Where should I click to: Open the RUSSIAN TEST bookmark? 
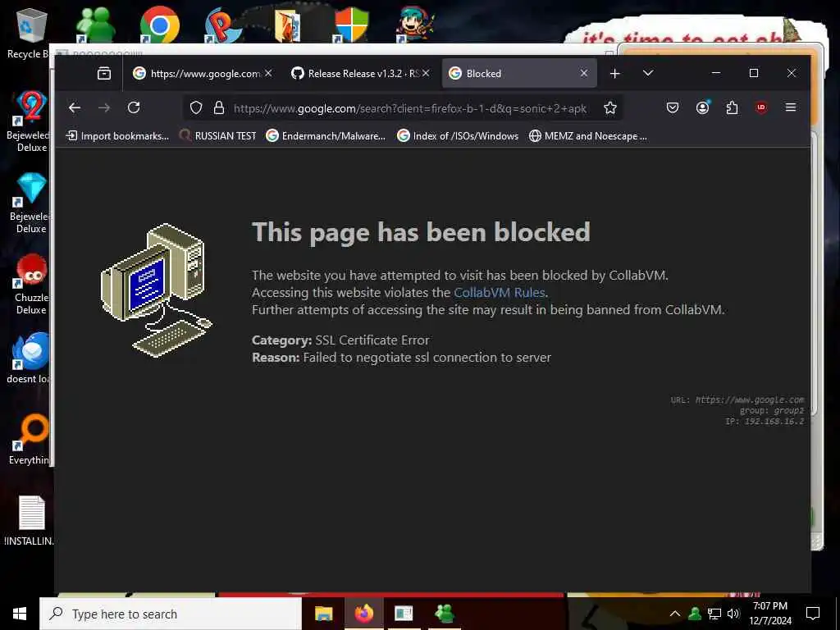[x=217, y=136]
